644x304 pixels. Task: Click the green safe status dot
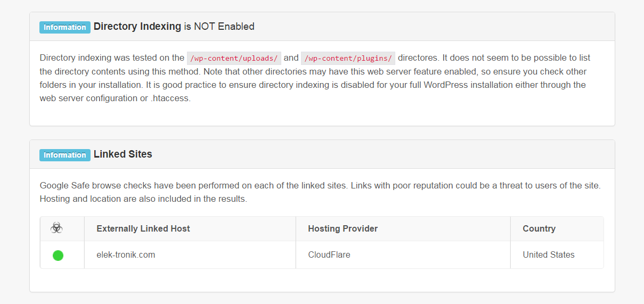[58, 256]
